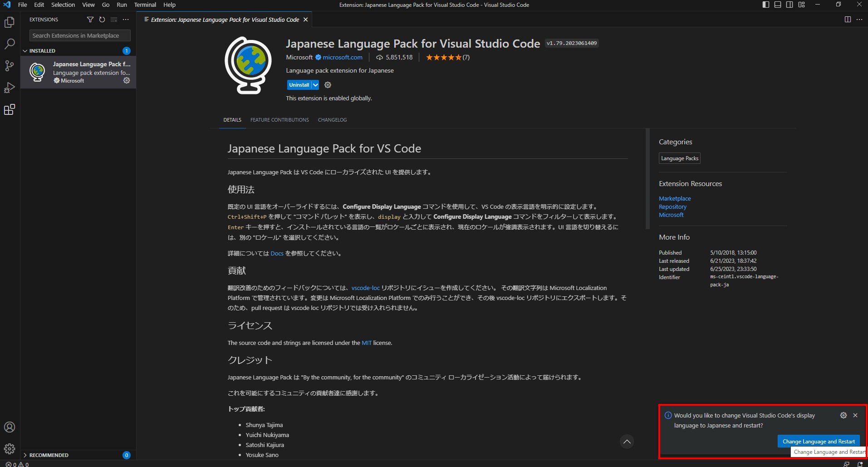Open errors and warnings in status bar
This screenshot has width=868, height=467.
[x=17, y=464]
